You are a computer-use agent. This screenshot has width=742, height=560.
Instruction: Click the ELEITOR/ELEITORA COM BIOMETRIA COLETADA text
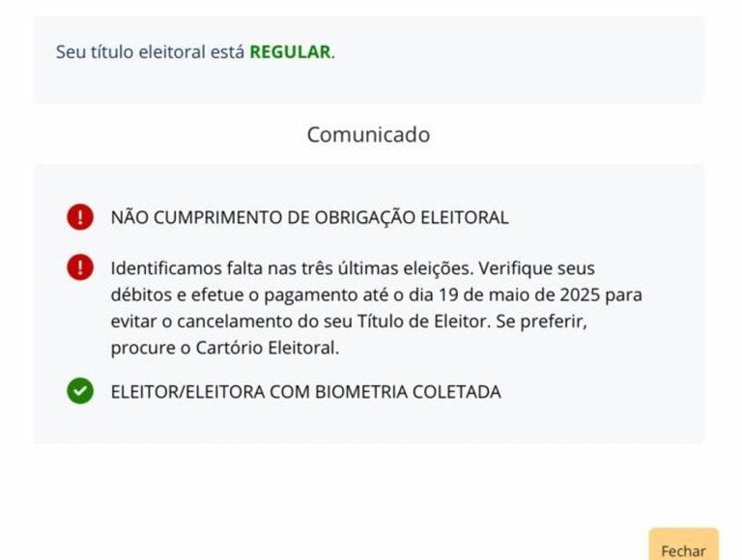[x=305, y=392]
